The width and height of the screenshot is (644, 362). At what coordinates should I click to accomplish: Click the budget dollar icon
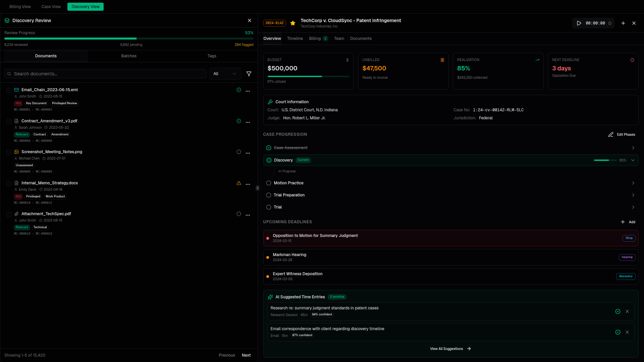pyautogui.click(x=347, y=60)
